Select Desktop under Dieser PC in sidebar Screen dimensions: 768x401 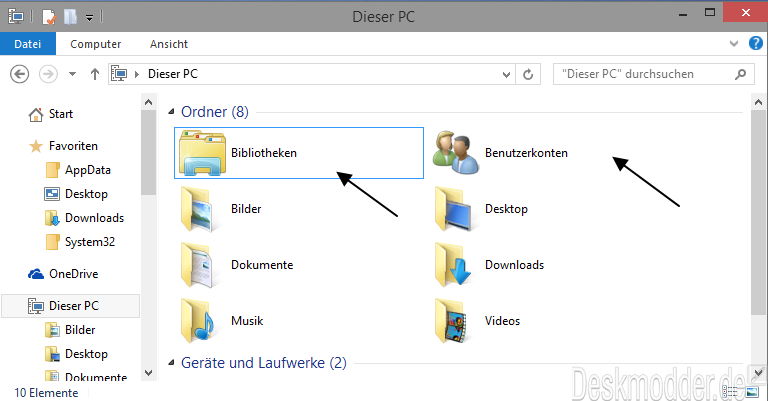tap(86, 354)
